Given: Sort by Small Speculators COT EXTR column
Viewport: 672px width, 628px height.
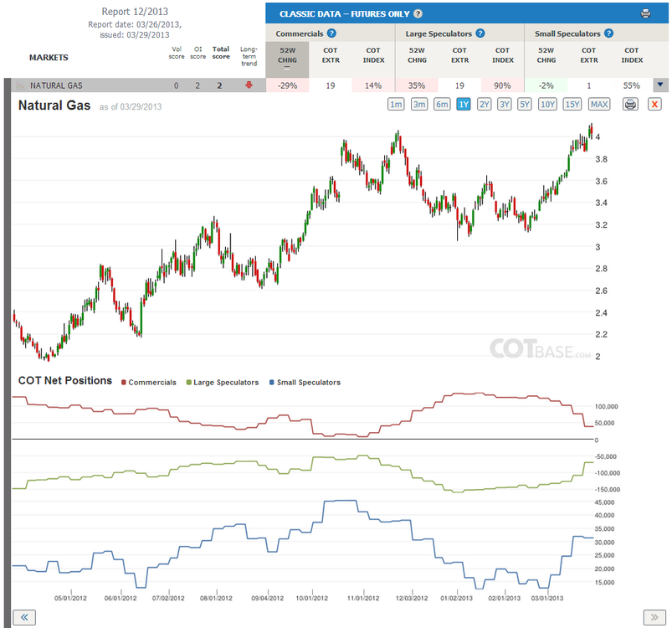Looking at the screenshot, I should [589, 55].
